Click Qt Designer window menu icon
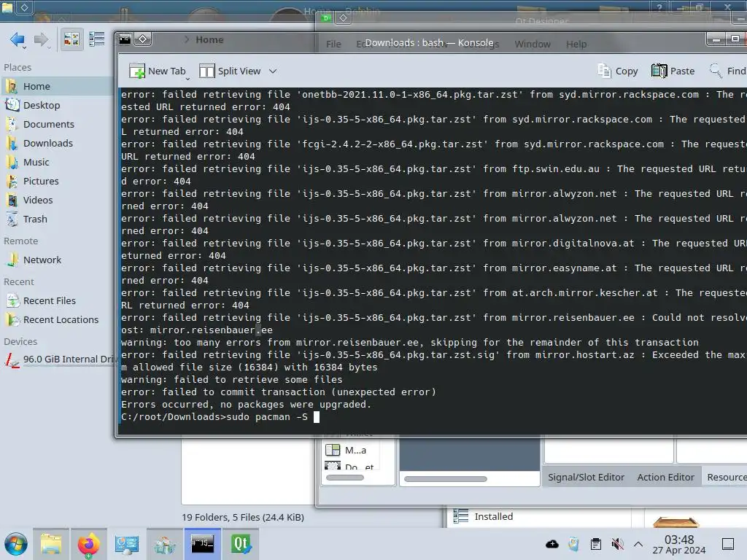 click(326, 18)
